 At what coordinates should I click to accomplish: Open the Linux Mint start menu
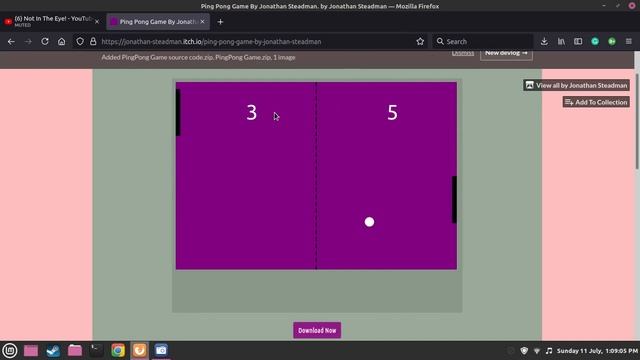pos(10,350)
